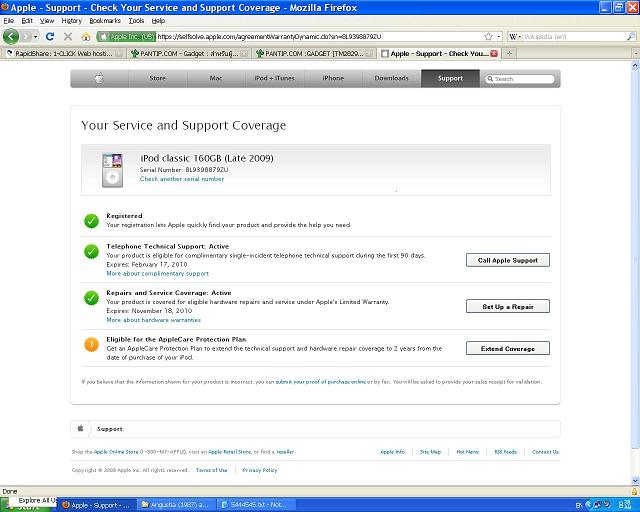Open the Apple Retail Store footer link
Screen dimensions: 640x512
point(230,452)
